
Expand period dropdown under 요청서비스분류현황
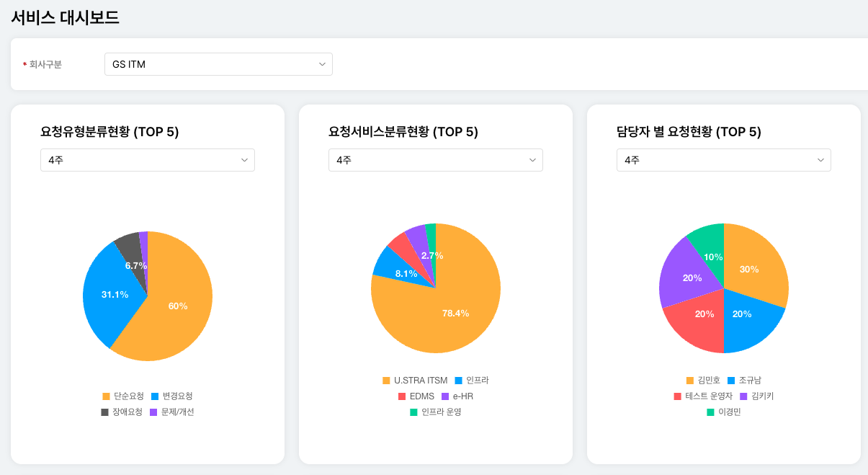[435, 160]
